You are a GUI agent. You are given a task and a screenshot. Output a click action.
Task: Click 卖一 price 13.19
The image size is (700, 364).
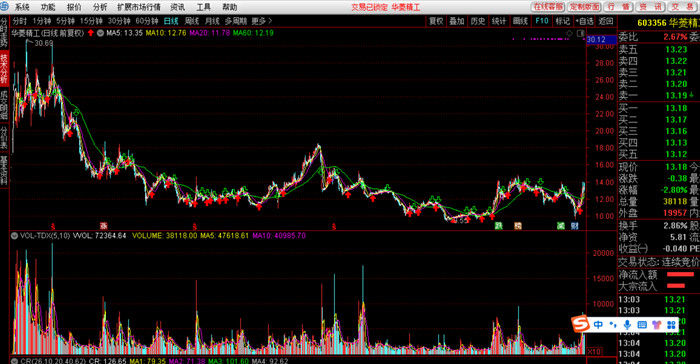click(x=676, y=95)
